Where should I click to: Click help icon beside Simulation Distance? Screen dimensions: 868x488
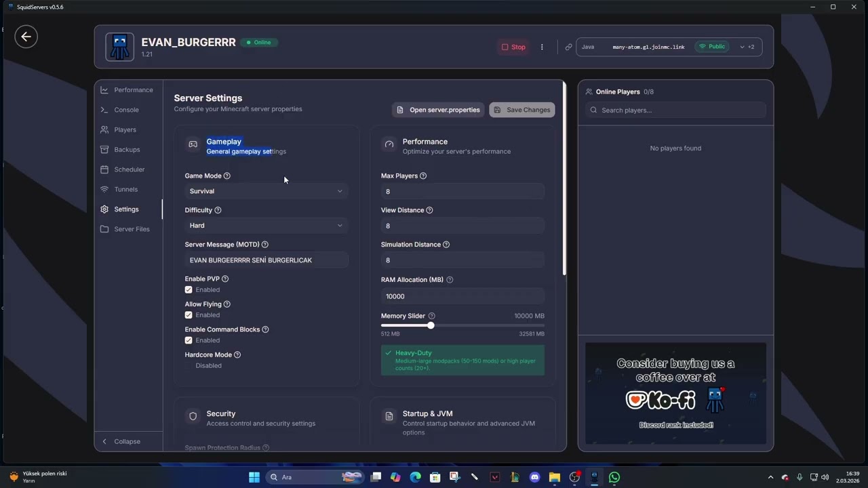pyautogui.click(x=446, y=245)
